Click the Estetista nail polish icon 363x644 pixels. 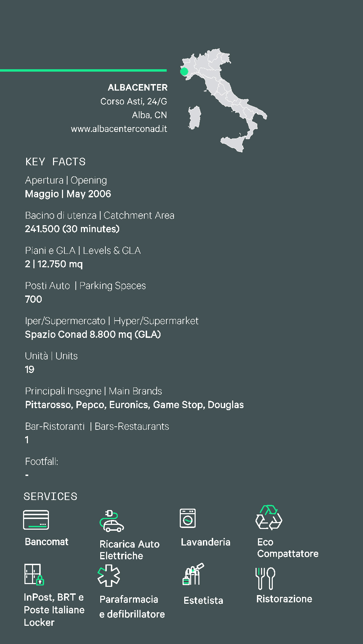pyautogui.click(x=193, y=574)
